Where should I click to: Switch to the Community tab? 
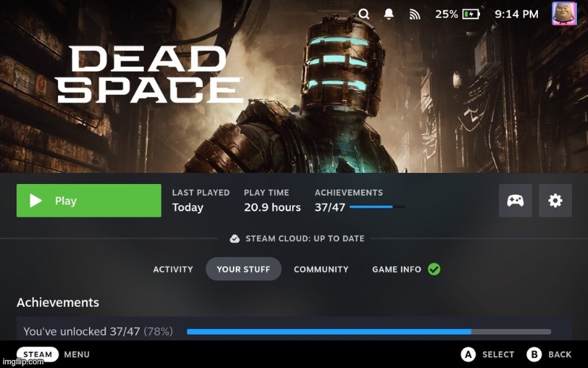pos(321,269)
